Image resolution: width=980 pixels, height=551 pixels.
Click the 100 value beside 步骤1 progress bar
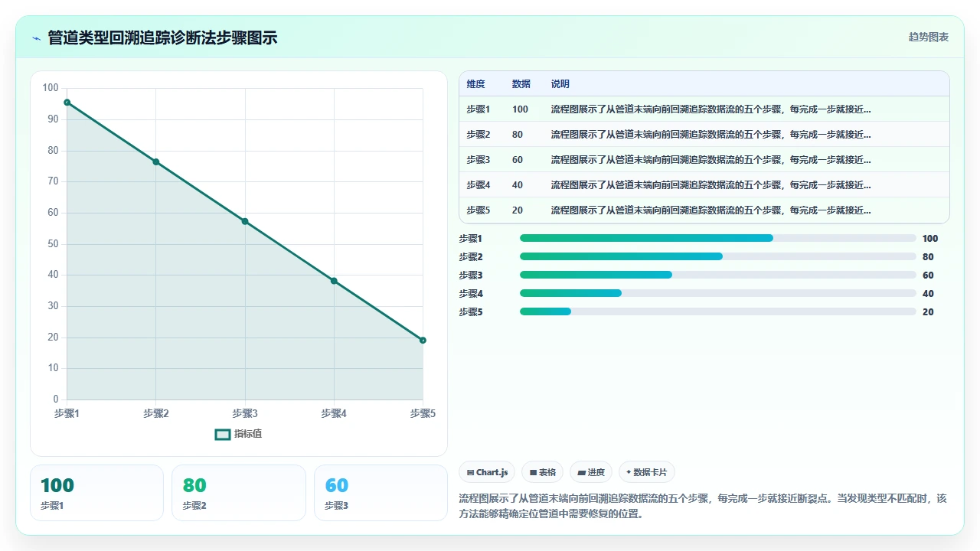coord(930,238)
